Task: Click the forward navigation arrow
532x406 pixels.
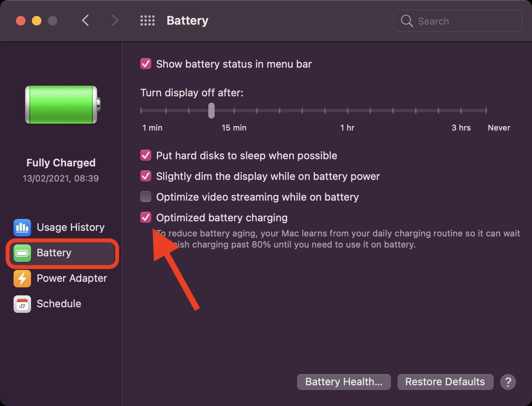Action: coord(115,20)
